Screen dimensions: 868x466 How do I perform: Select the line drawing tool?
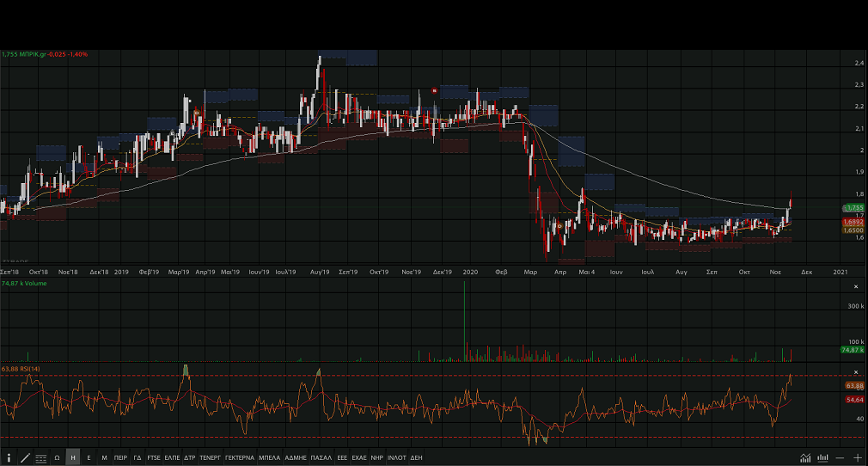[x=25, y=457]
